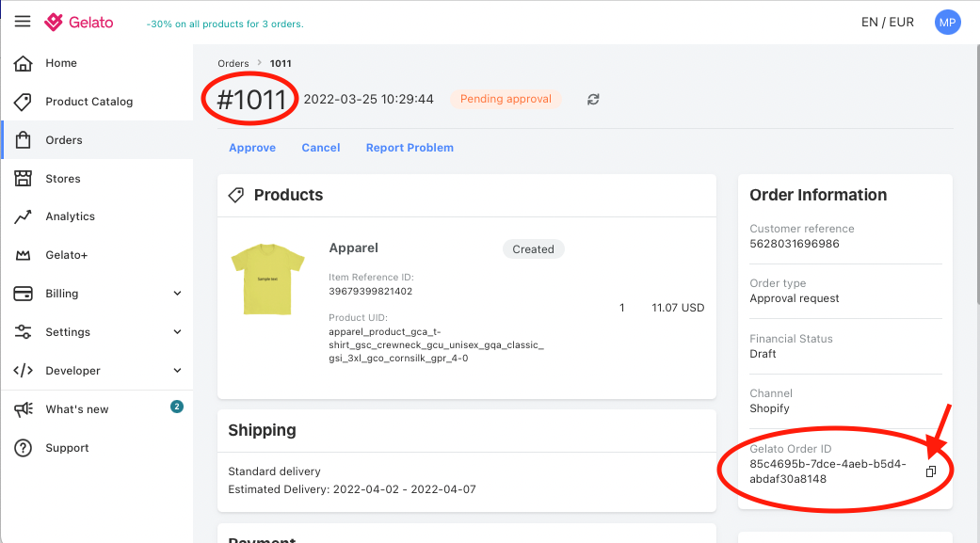Click the Gelato Order ID 85c4695b value
Viewport: 980px width, 543px height.
[827, 471]
